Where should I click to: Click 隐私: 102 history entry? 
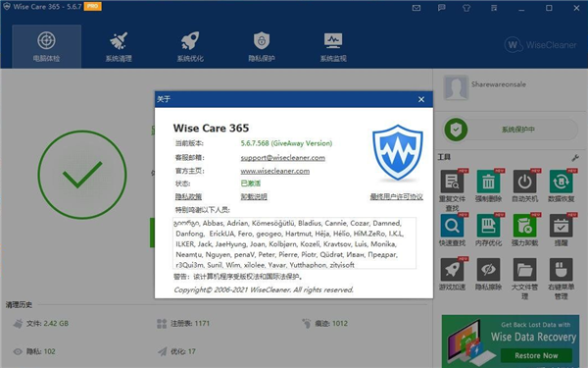[34, 351]
